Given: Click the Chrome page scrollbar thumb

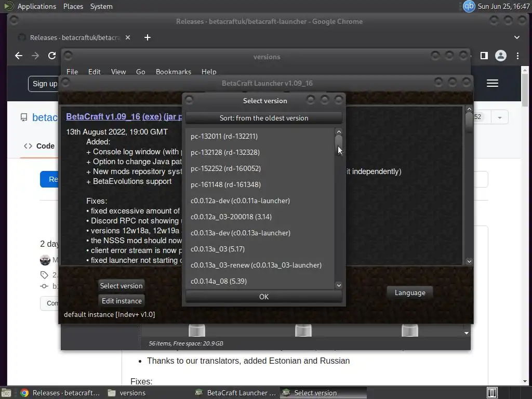Looking at the screenshot, I should [525, 90].
